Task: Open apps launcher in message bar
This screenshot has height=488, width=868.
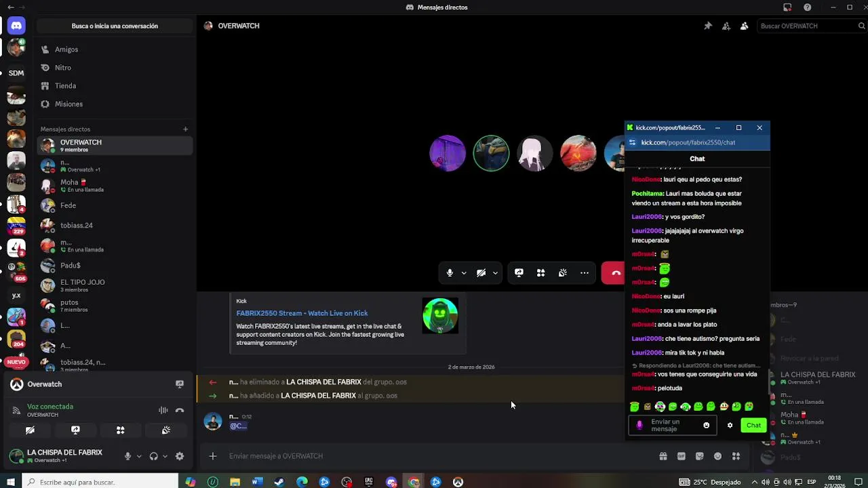Action: [x=736, y=456]
